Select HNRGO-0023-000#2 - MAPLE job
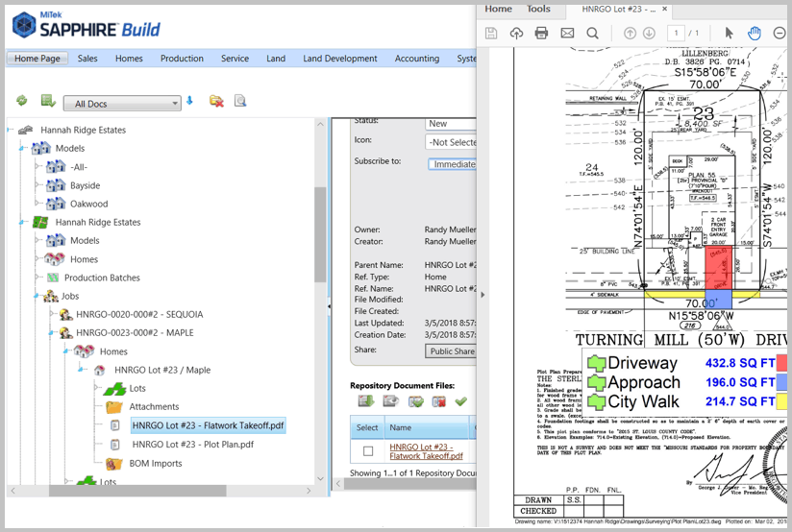This screenshot has width=792, height=532. (x=135, y=332)
